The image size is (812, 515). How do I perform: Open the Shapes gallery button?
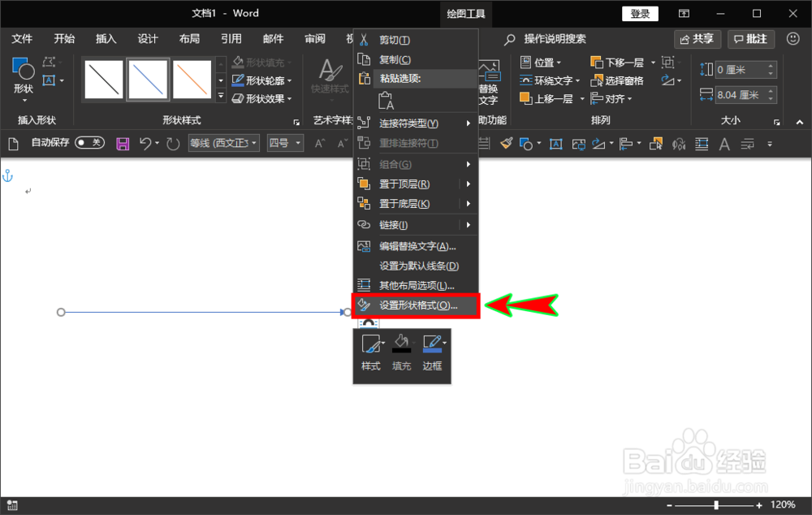[x=24, y=80]
